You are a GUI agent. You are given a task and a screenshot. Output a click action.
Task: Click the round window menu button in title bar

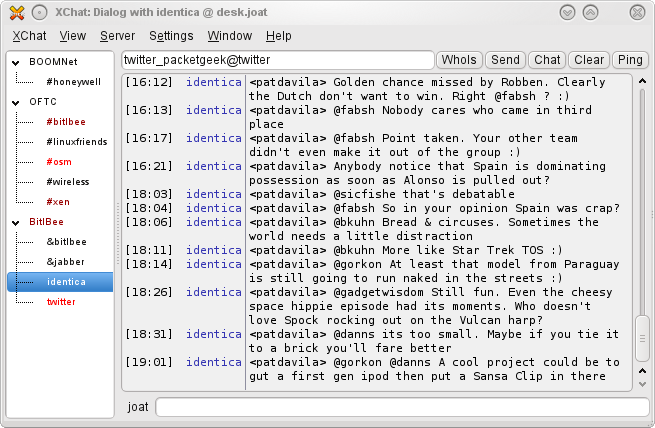pyautogui.click(x=39, y=13)
